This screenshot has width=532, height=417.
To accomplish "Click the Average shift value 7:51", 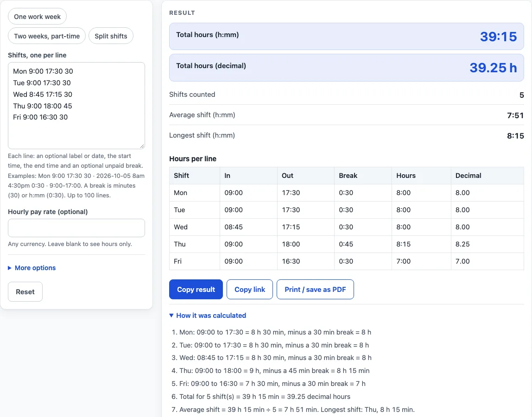I will (x=515, y=115).
